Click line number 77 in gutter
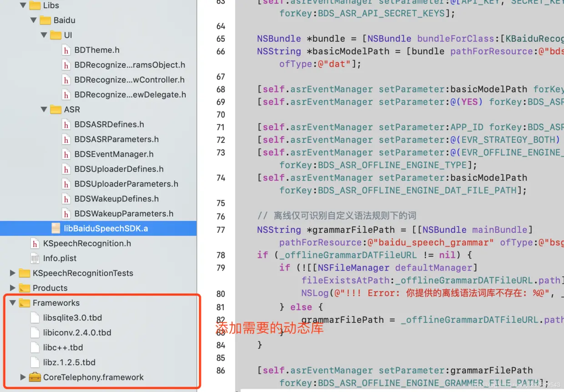The width and height of the screenshot is (564, 392). tap(221, 230)
